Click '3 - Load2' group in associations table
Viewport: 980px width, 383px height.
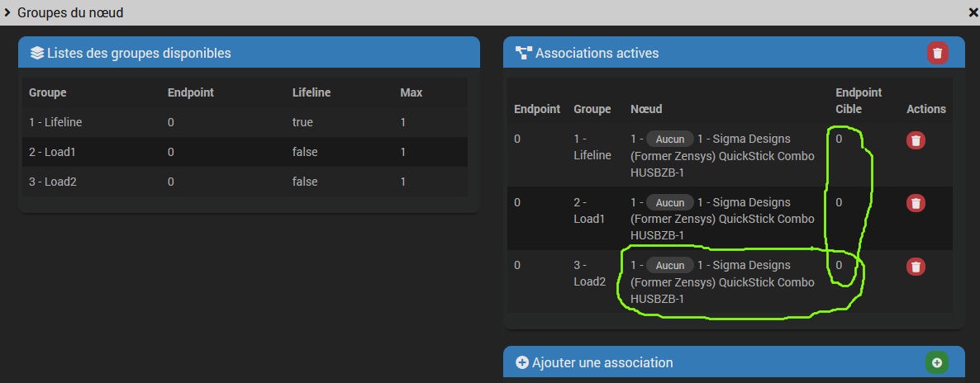click(x=590, y=273)
